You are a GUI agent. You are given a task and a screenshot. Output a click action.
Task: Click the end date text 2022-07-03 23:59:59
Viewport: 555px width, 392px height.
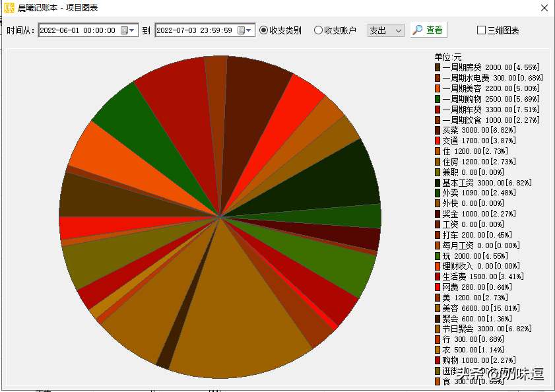coord(194,30)
